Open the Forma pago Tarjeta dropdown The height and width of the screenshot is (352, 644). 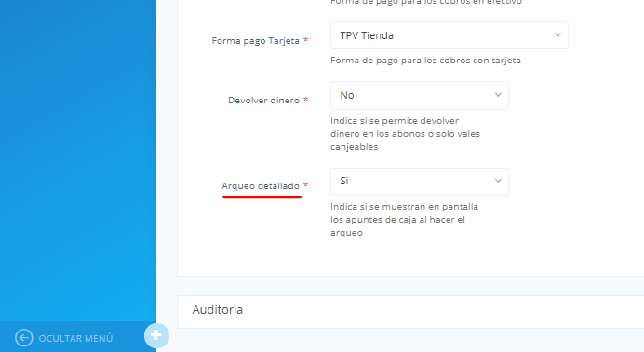tap(449, 35)
